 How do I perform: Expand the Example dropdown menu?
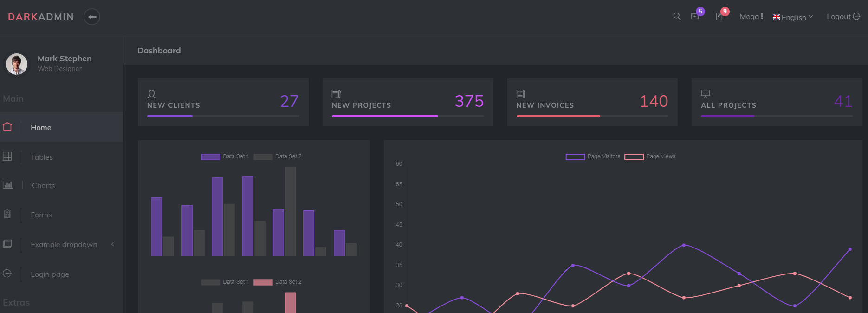pos(64,244)
